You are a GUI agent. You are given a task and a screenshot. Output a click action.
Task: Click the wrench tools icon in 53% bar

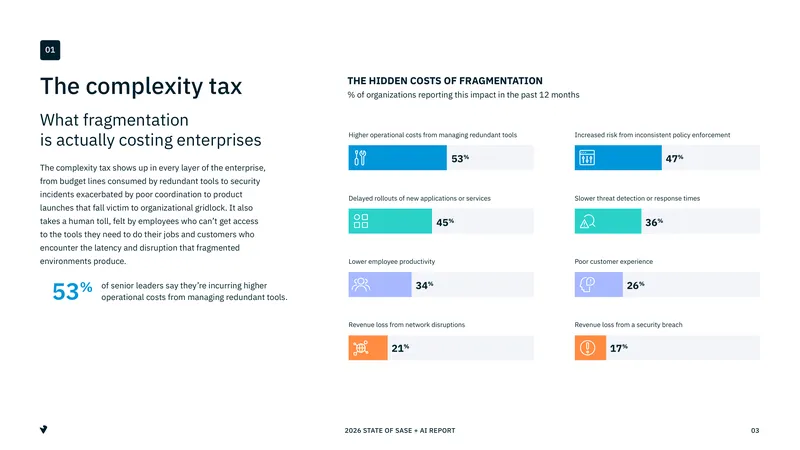tap(360, 158)
